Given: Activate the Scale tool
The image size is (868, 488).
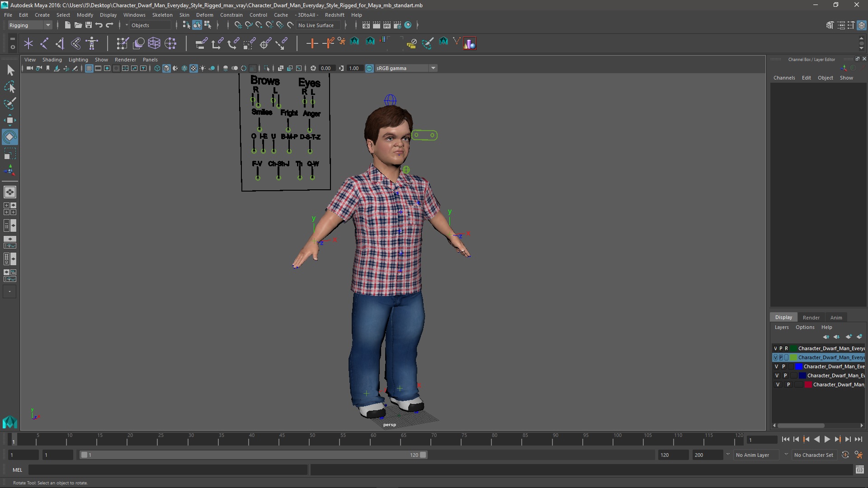Looking at the screenshot, I should [10, 153].
